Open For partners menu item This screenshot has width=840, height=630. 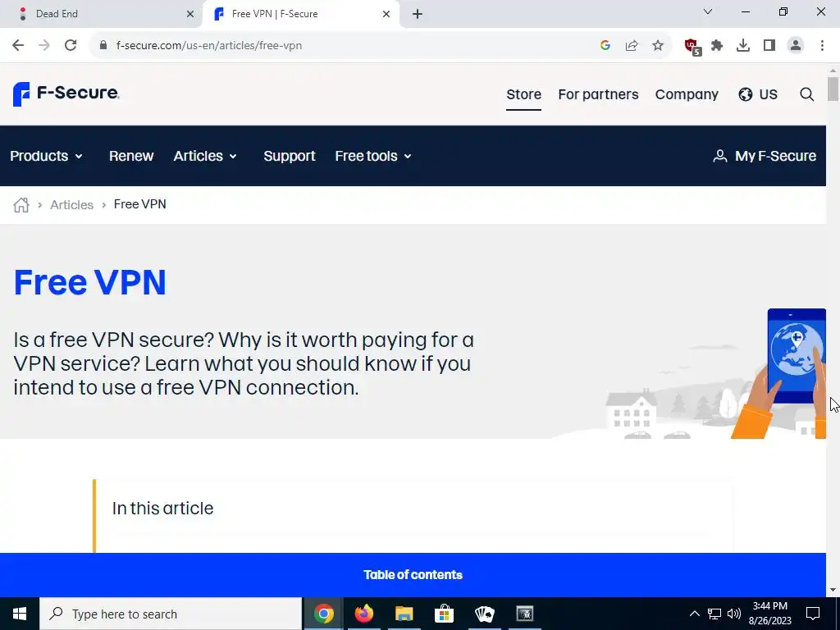click(x=598, y=94)
